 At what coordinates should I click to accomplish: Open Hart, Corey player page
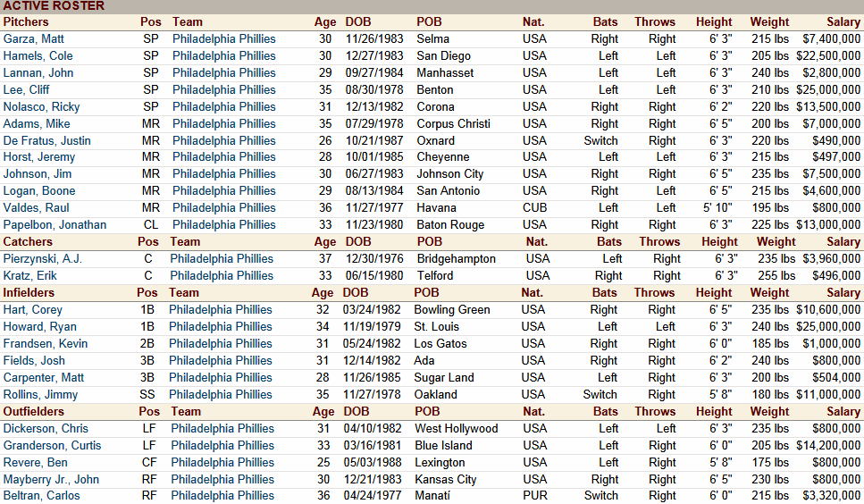(x=33, y=310)
